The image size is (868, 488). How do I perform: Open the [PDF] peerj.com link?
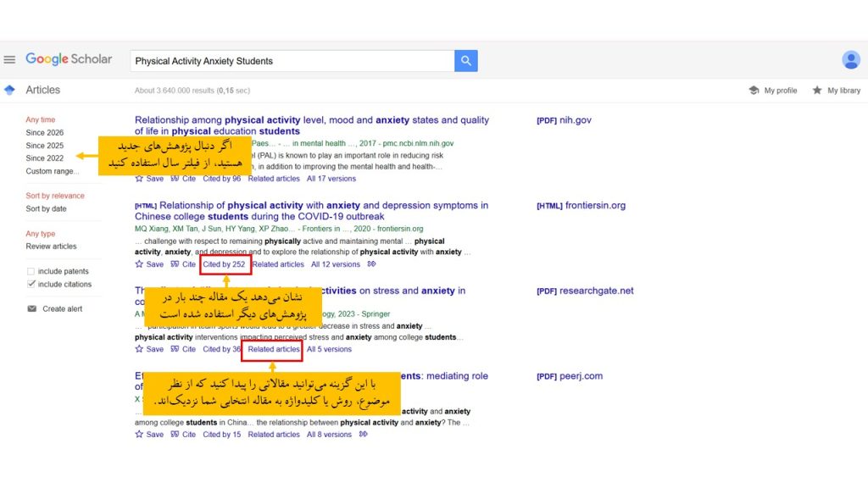click(x=569, y=375)
